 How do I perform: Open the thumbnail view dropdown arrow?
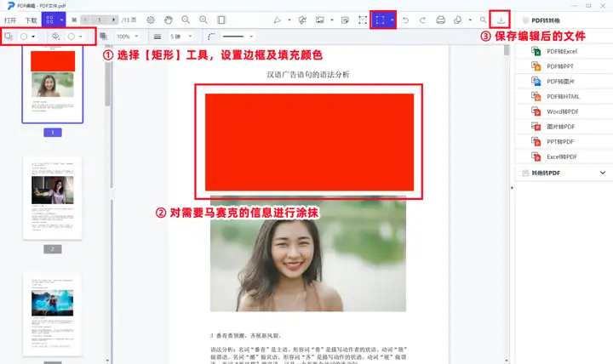point(61,20)
